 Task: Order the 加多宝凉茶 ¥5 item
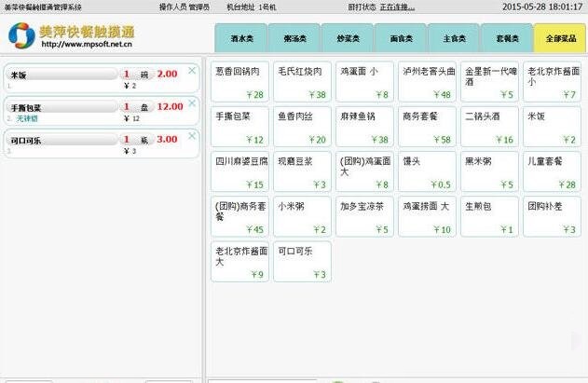[x=365, y=217]
